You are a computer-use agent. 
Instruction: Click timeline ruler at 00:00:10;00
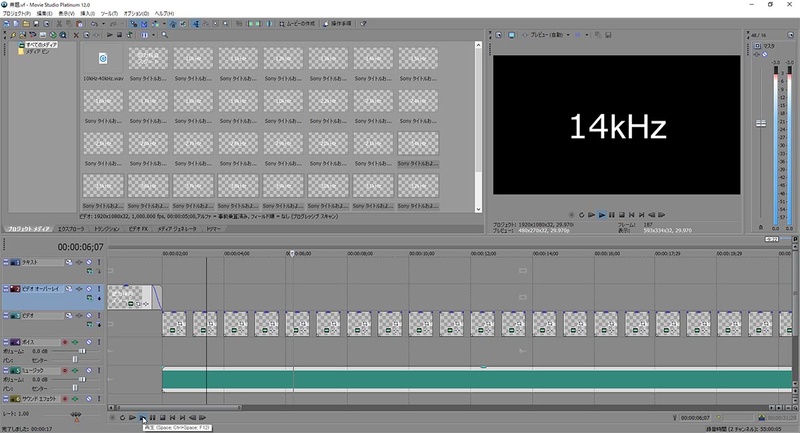coord(421,253)
